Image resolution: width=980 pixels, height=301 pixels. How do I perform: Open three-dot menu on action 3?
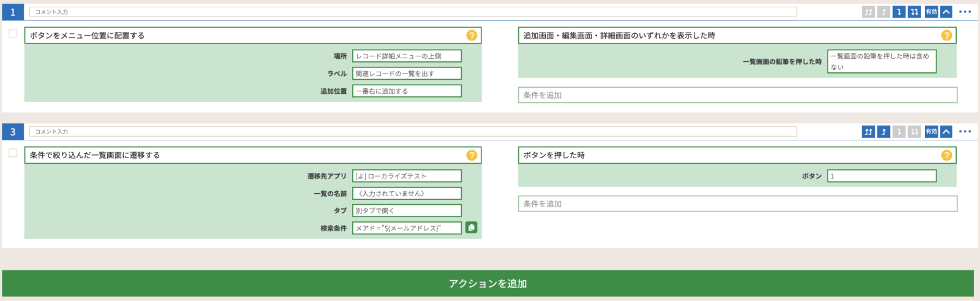(x=965, y=131)
